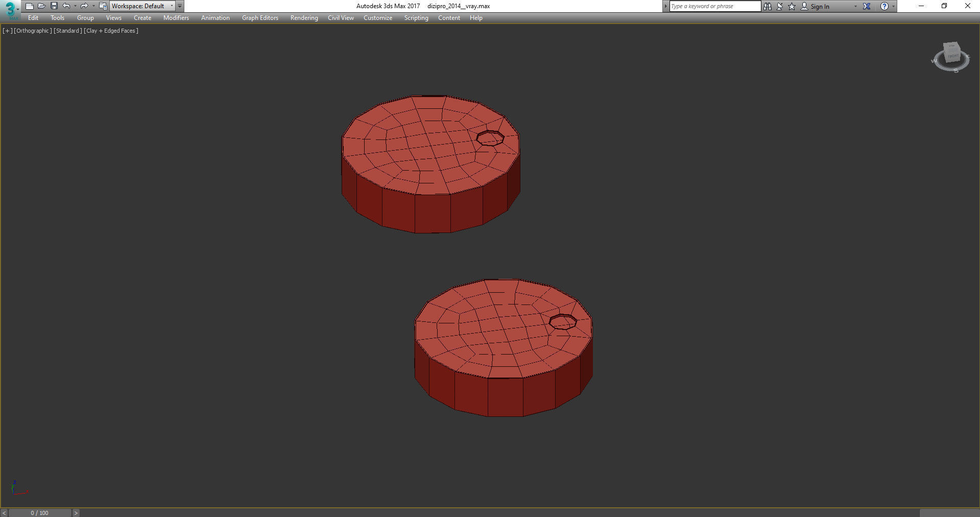
Task: Expand the Undo history dropdown arrow
Action: (x=75, y=6)
